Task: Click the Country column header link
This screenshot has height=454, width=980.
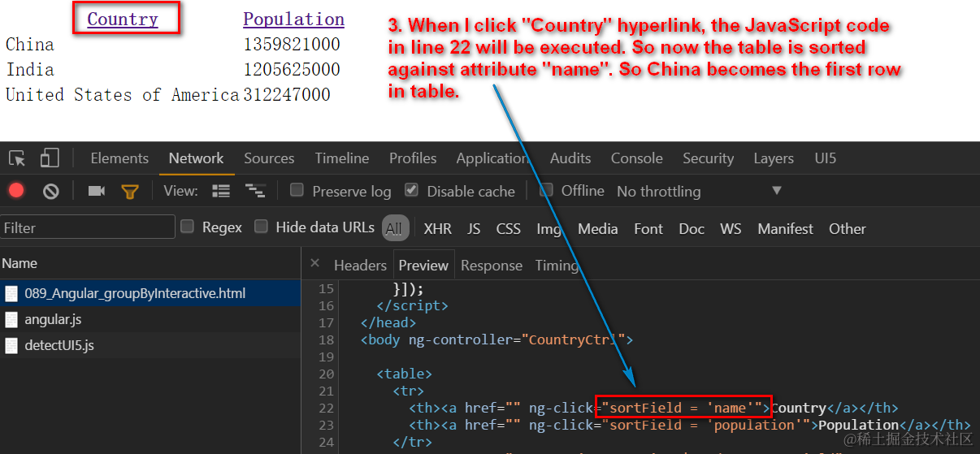Action: pyautogui.click(x=123, y=19)
